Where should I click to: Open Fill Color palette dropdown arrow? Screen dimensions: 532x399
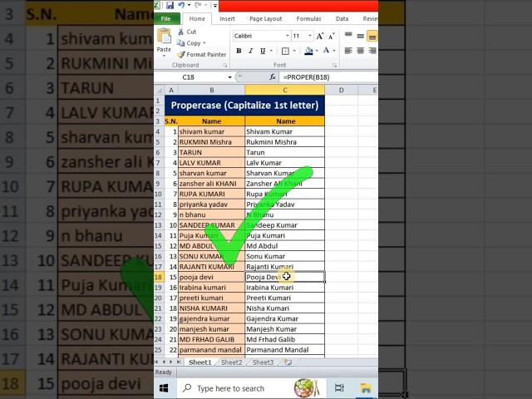[x=317, y=51]
